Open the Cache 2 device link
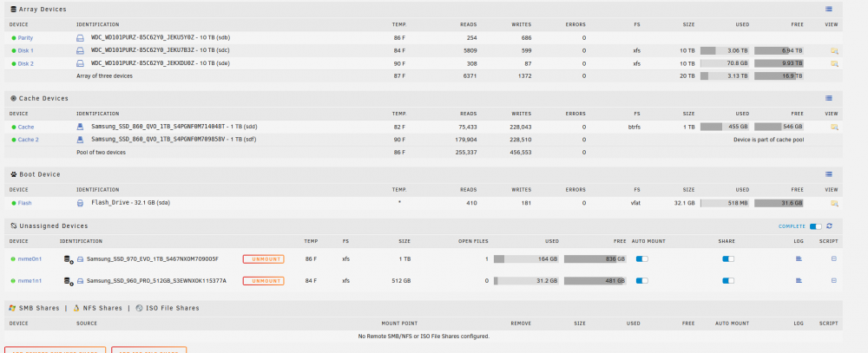 pyautogui.click(x=29, y=140)
